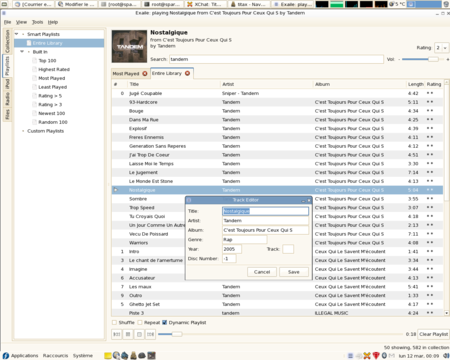Image resolution: width=450 pixels, height=360 pixels.
Task: Select the track row 'Ghetto Jet Set'
Action: [x=277, y=304]
